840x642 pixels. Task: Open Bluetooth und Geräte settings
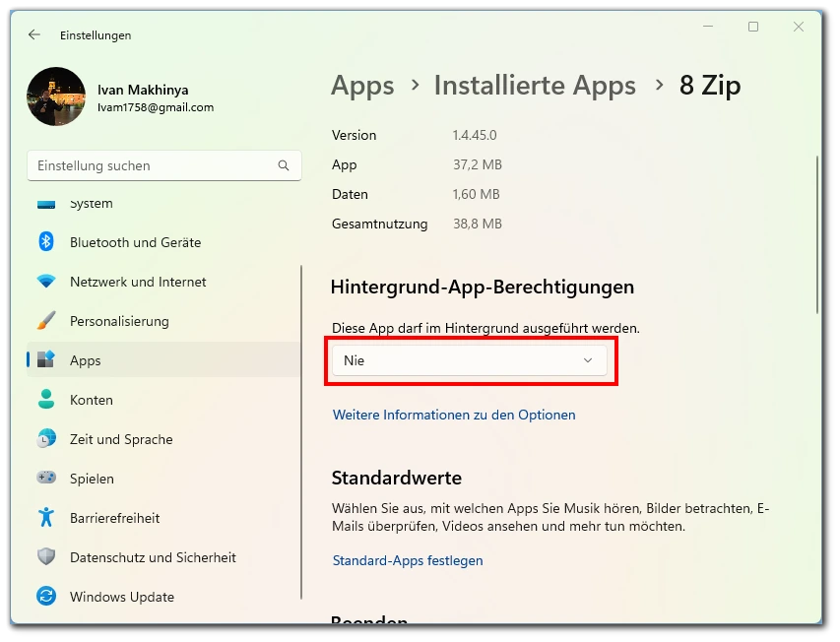click(x=163, y=242)
